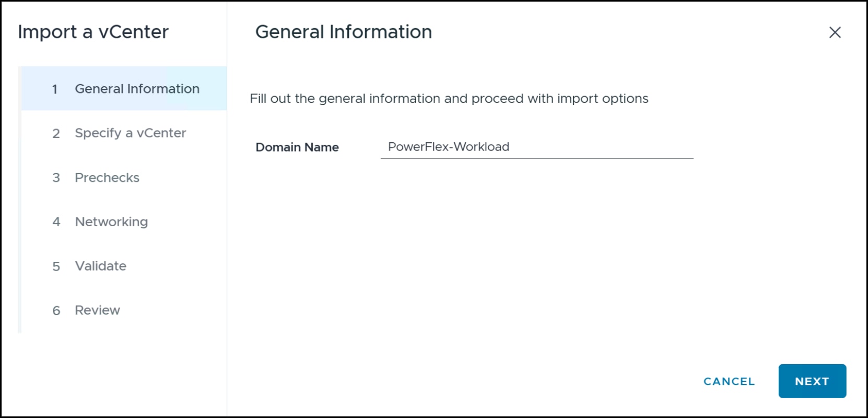Close the Import a vCenter dialog

click(835, 32)
